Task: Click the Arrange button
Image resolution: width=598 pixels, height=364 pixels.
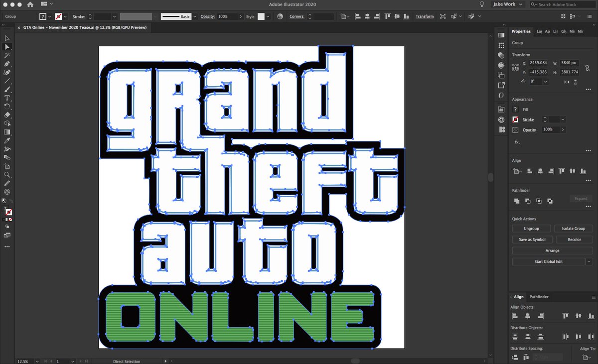Action: click(x=552, y=250)
